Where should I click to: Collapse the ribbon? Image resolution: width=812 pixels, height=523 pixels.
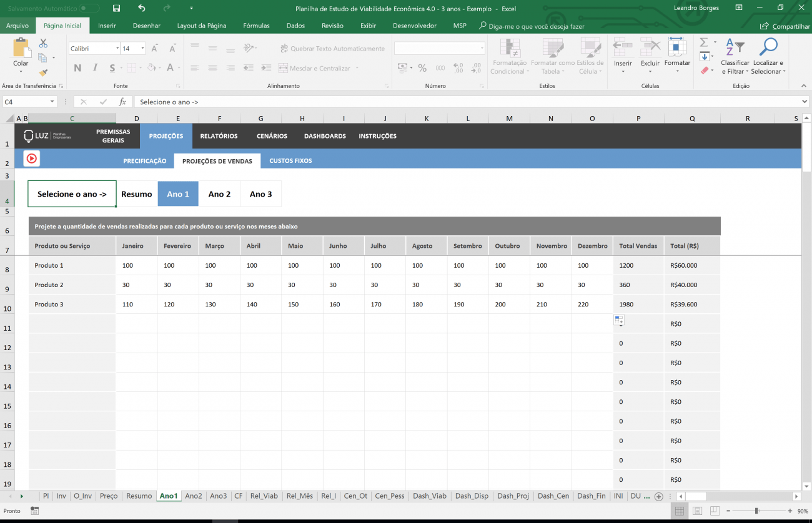coord(803,86)
